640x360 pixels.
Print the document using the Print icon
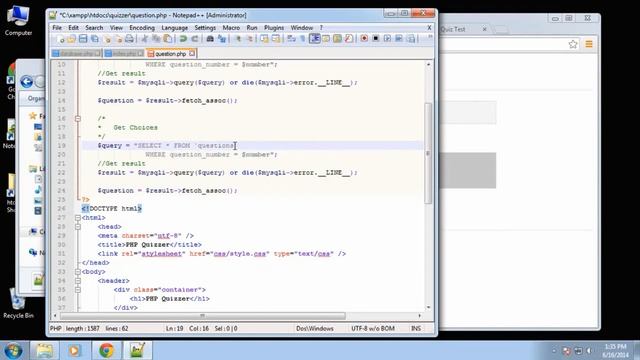point(129,39)
